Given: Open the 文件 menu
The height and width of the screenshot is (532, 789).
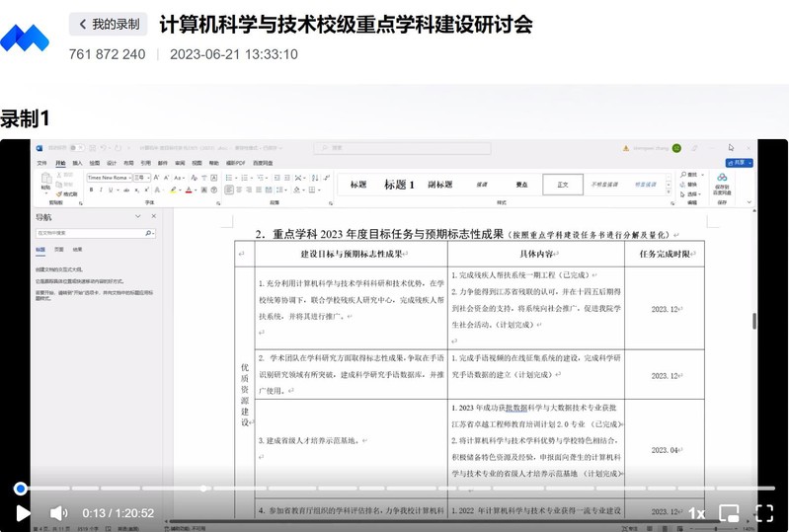Looking at the screenshot, I should pyautogui.click(x=41, y=162).
